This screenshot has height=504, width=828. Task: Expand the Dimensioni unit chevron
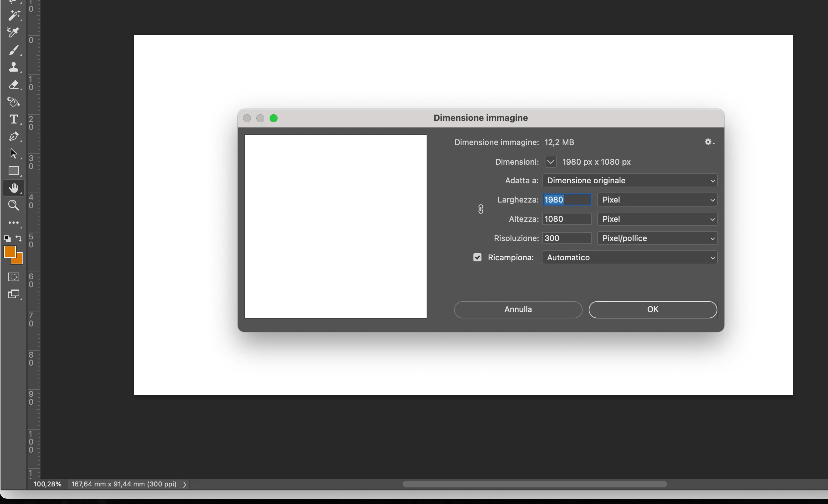tap(550, 162)
